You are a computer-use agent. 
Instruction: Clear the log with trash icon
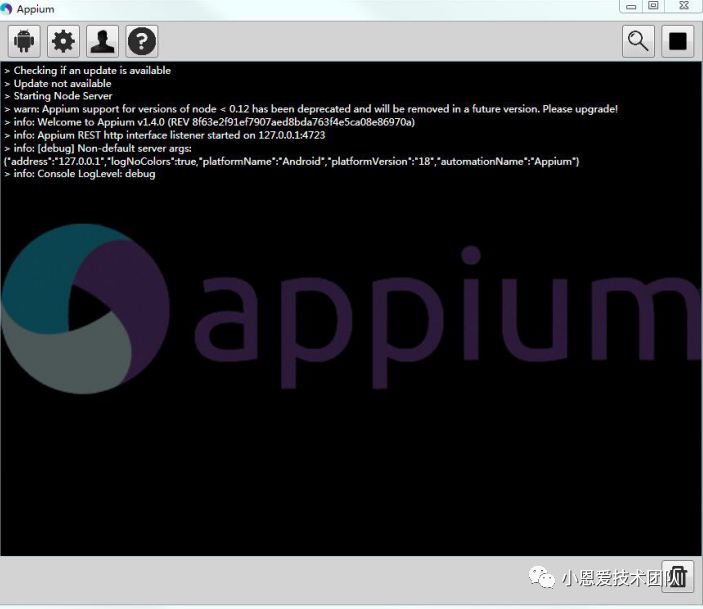pos(678,576)
